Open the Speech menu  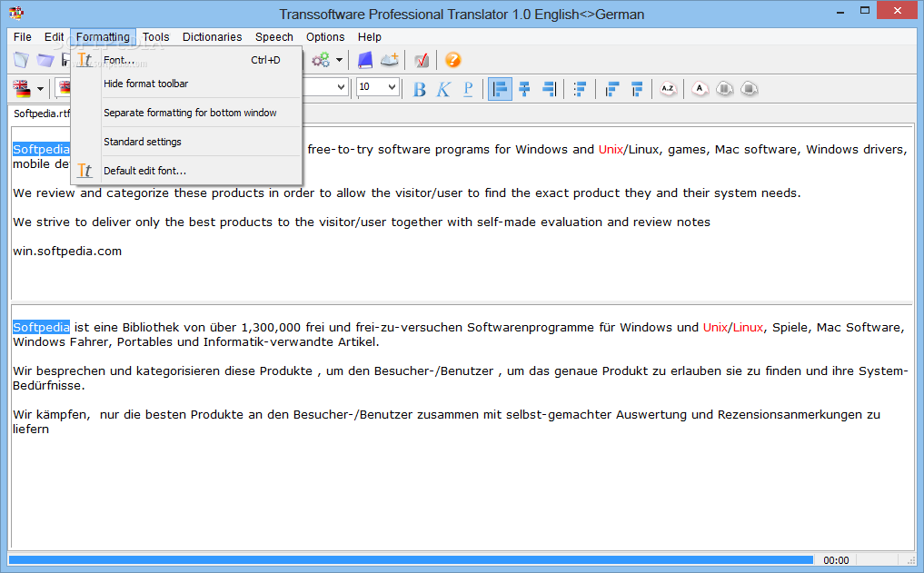coord(274,36)
